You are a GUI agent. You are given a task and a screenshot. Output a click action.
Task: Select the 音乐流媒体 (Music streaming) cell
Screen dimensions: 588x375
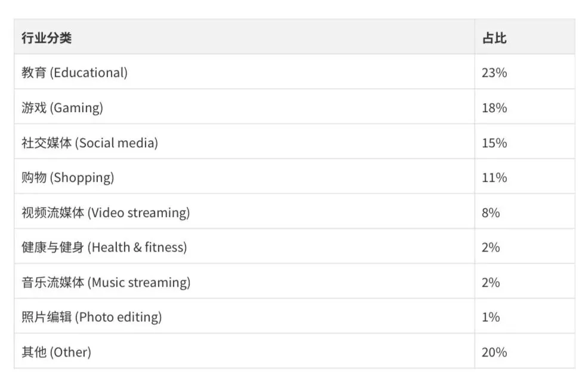point(106,283)
